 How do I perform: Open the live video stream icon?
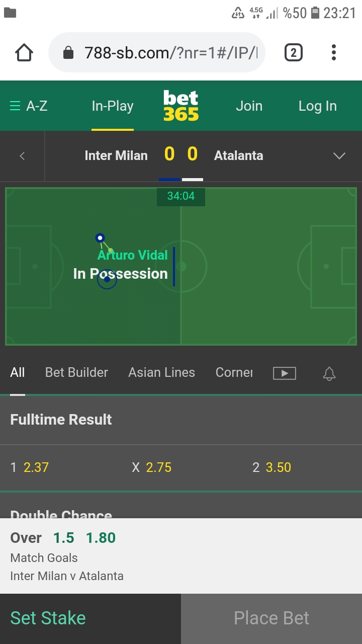(x=285, y=373)
